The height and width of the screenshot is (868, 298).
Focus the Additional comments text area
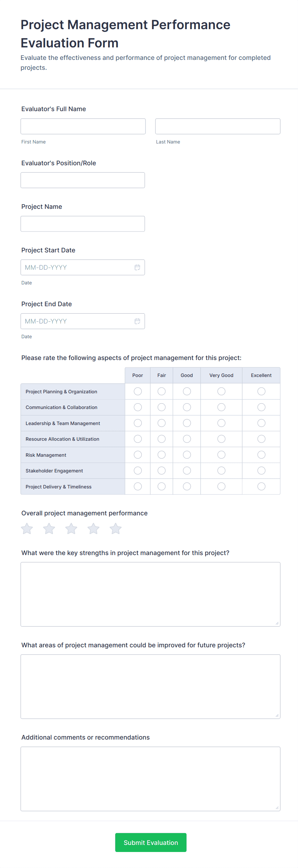pos(150,778)
